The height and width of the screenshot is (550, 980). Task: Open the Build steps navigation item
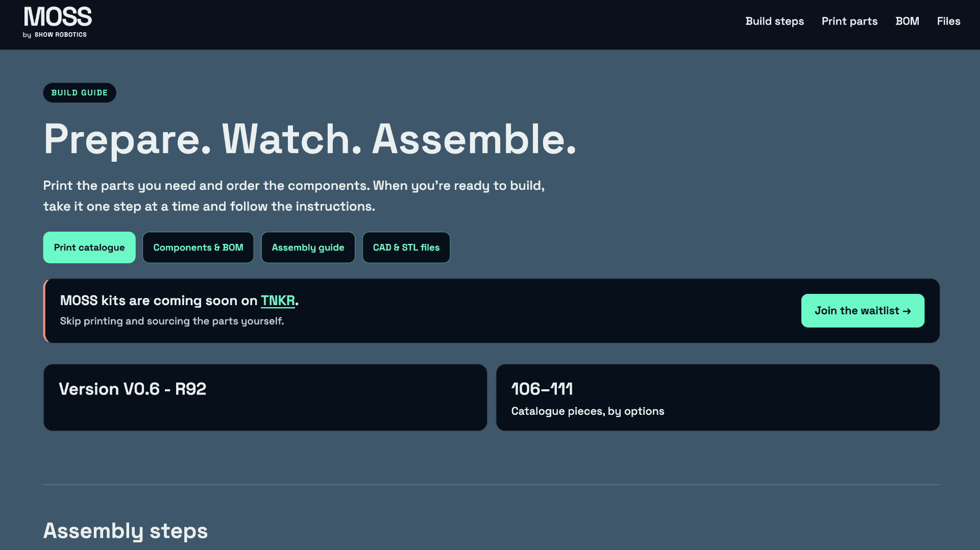point(774,21)
